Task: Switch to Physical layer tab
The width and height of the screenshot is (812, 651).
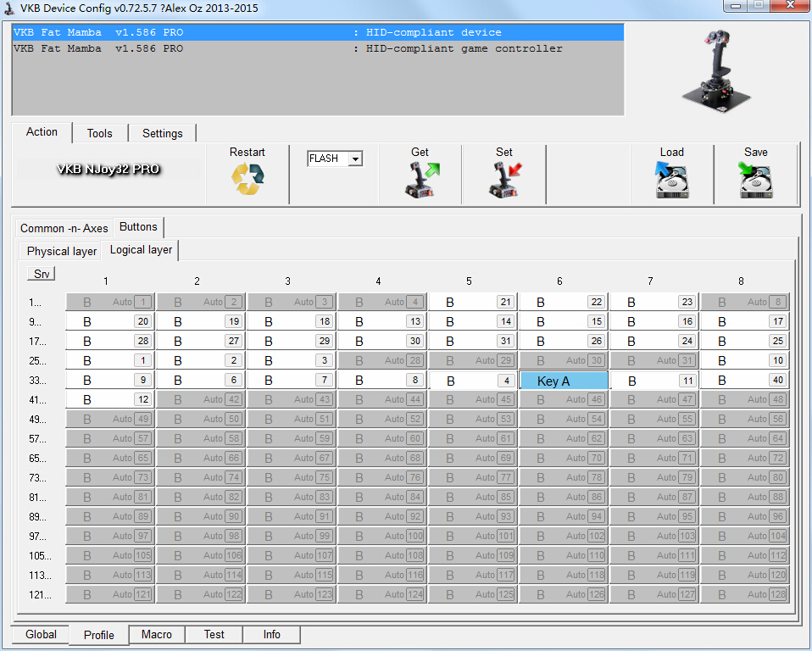Action: click(62, 251)
